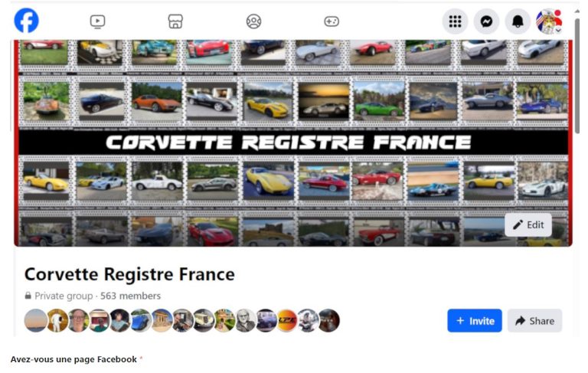Open Messenger chat icon
This screenshot has height=373, width=588.
[486, 21]
